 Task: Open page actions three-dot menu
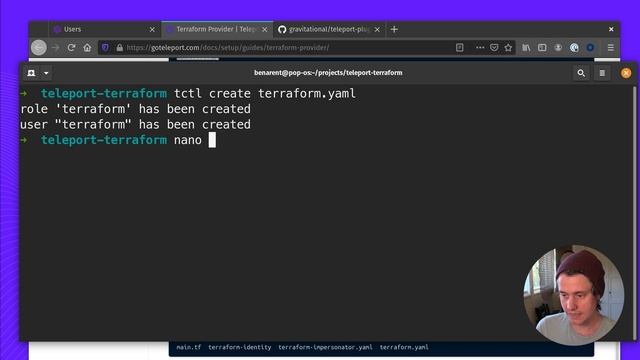tap(480, 48)
